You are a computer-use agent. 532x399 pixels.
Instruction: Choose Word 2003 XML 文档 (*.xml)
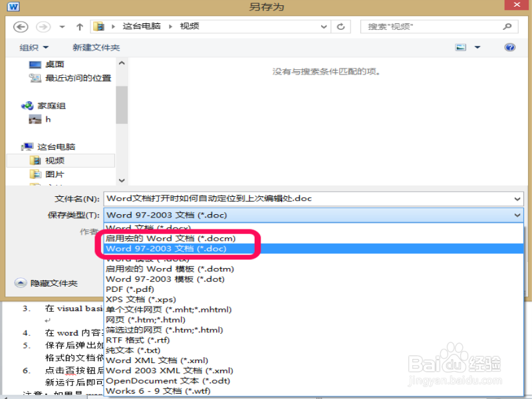(314, 371)
